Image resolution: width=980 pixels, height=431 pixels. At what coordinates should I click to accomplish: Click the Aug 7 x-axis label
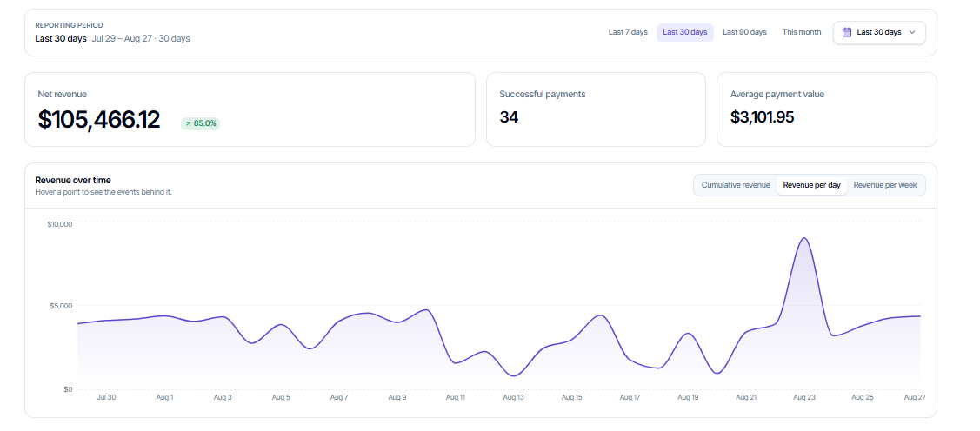tap(339, 397)
